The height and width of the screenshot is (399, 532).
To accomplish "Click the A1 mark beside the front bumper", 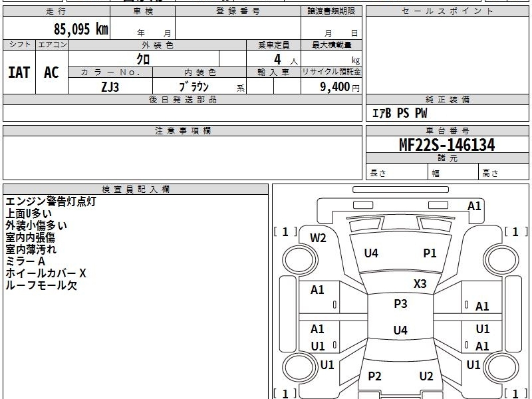I will 474,206.
